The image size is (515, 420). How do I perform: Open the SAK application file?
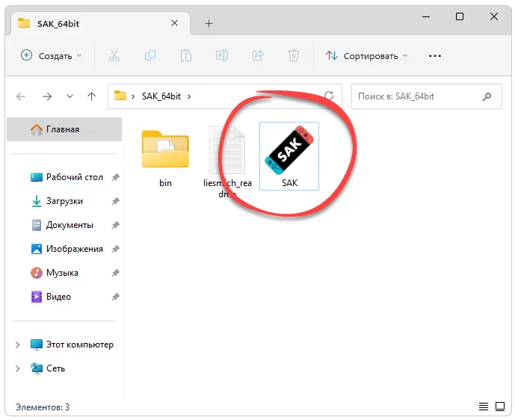(289, 156)
